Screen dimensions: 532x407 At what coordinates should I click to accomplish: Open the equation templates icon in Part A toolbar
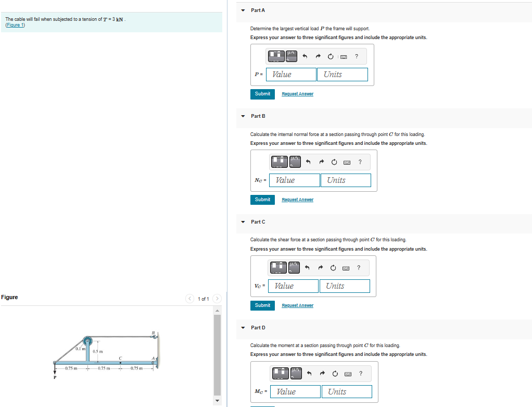click(276, 56)
